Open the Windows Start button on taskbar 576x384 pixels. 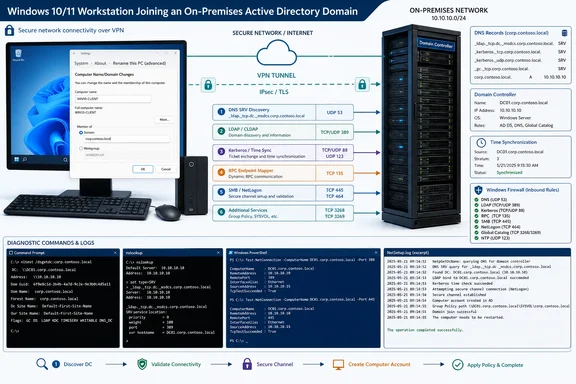17,159
